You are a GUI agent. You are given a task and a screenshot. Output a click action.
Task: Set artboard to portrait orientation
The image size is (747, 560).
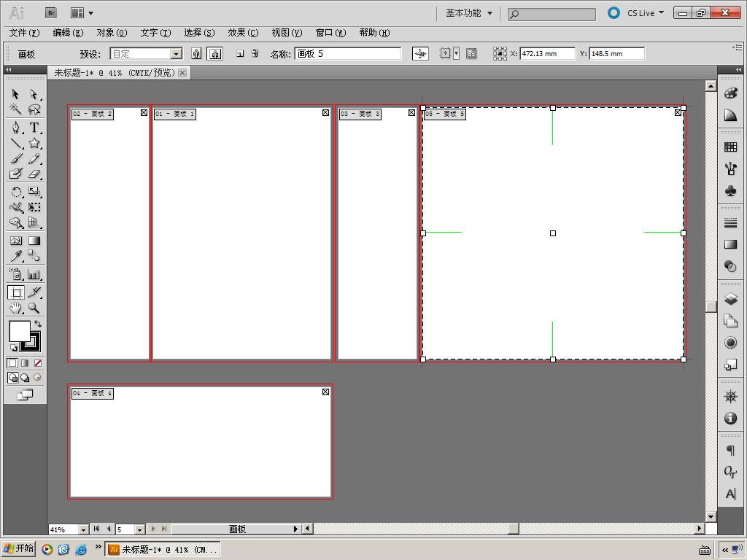[196, 54]
